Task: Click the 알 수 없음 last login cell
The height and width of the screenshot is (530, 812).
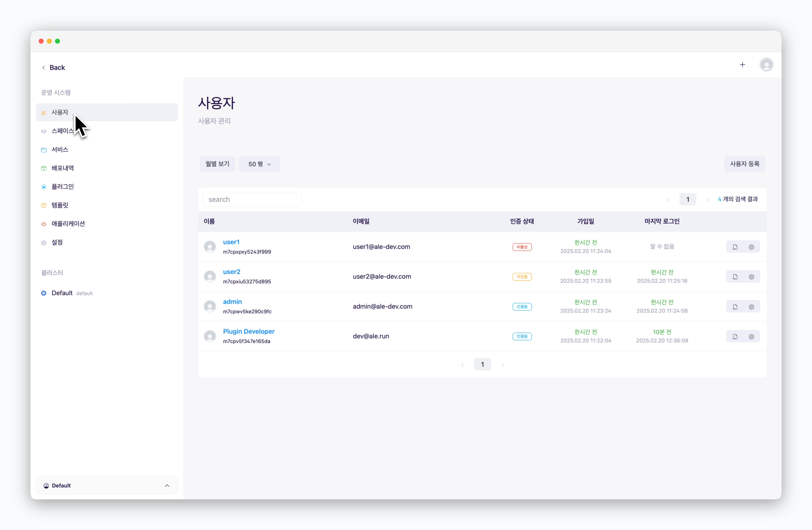Action: [x=662, y=246]
